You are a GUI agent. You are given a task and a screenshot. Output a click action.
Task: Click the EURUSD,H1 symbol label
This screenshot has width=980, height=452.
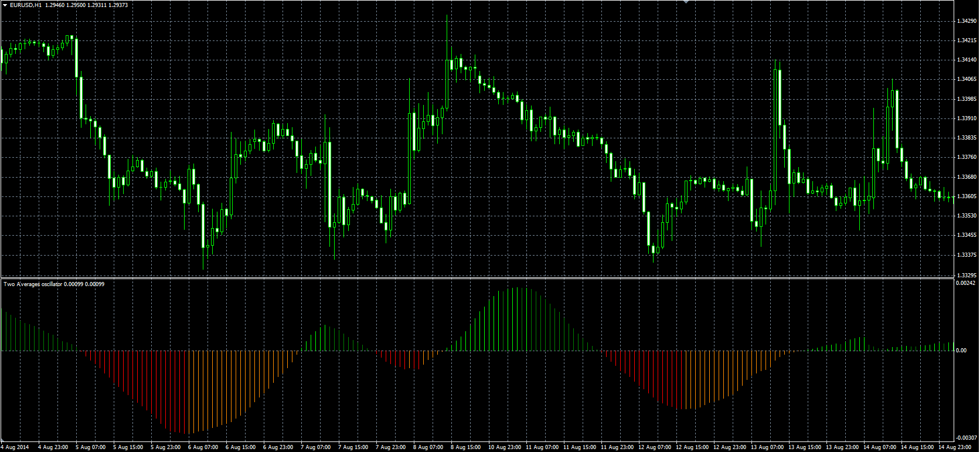[x=26, y=5]
